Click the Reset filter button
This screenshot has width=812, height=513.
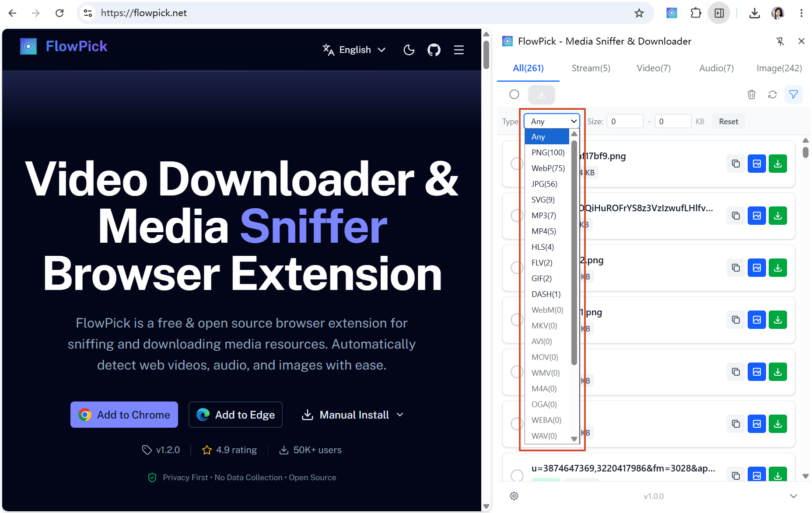pos(728,121)
